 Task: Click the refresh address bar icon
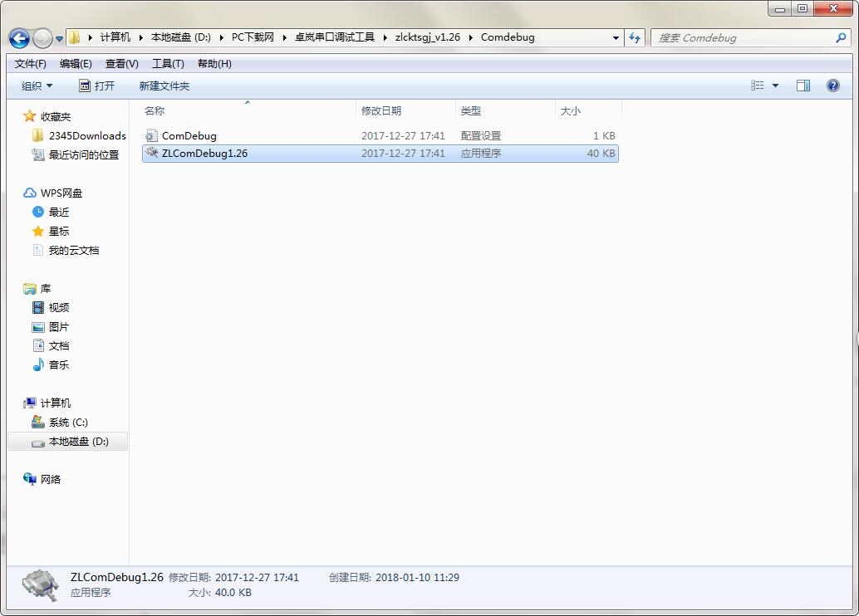[x=636, y=38]
